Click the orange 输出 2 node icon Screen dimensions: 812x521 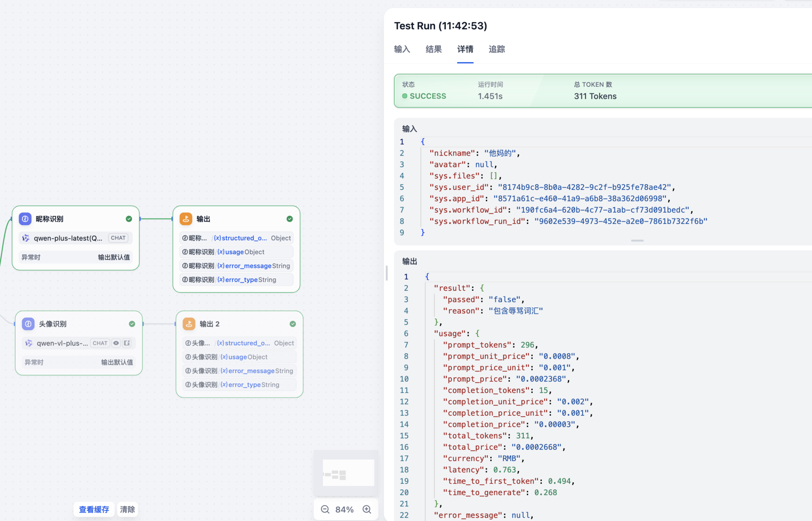tap(189, 324)
